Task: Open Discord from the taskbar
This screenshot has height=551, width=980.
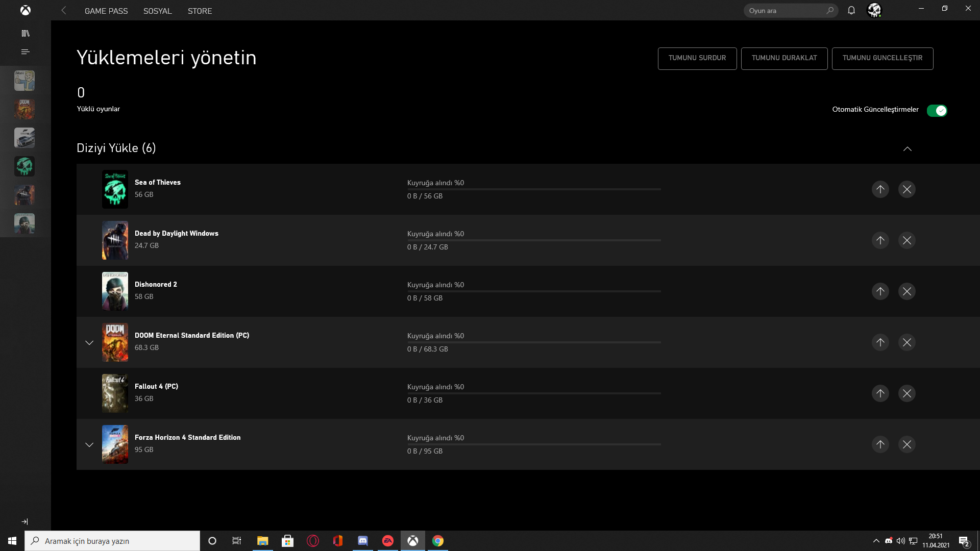Action: pyautogui.click(x=362, y=541)
